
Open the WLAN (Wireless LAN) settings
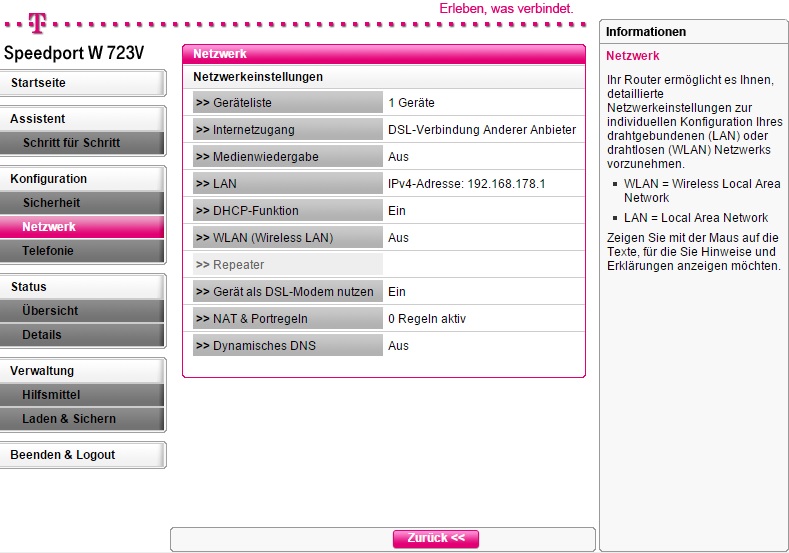pos(287,238)
